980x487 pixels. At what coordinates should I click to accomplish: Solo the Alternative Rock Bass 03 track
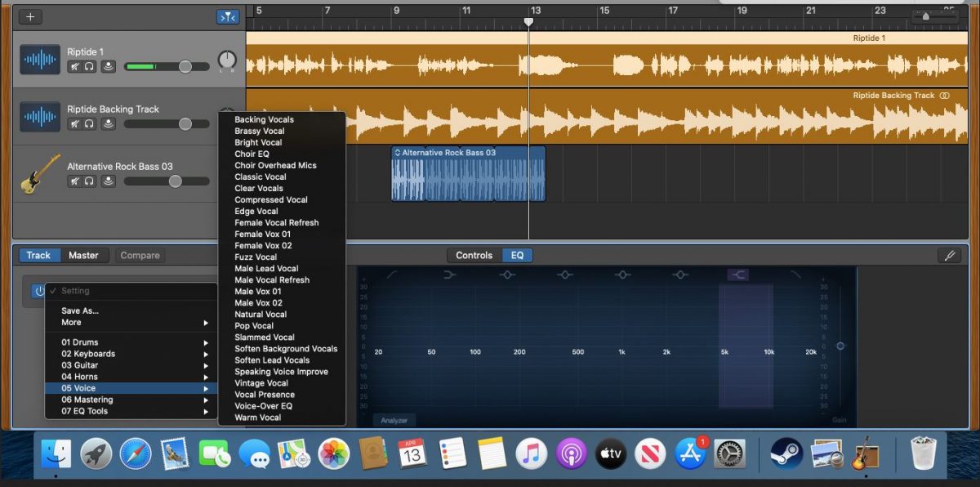point(90,181)
